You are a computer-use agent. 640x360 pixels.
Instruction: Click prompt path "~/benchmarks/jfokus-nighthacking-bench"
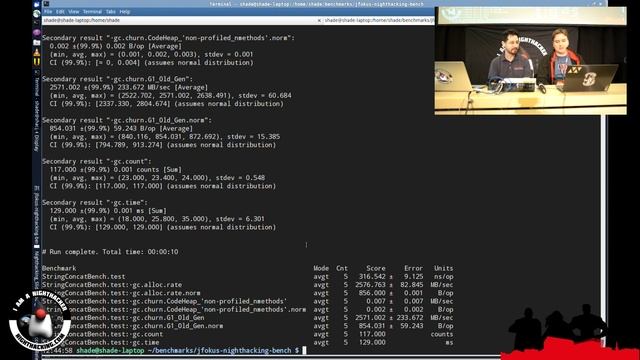pos(220,350)
